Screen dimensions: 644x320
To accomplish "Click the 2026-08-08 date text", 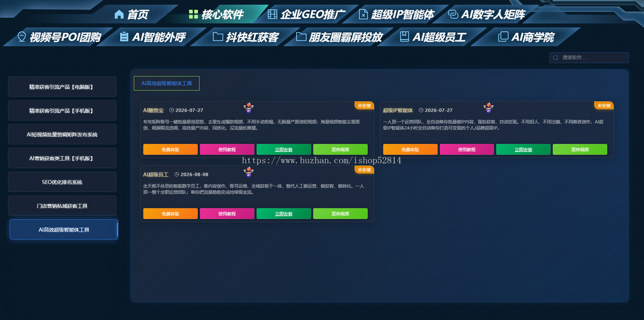I will pyautogui.click(x=194, y=174).
